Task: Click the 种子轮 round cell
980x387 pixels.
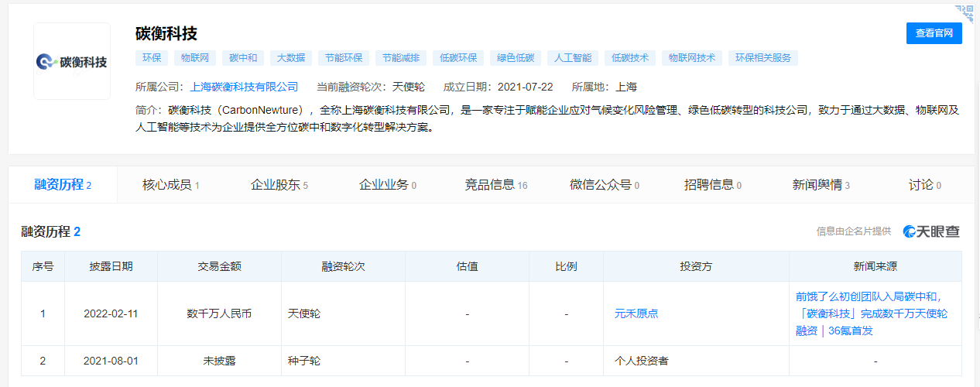Action: point(343,361)
